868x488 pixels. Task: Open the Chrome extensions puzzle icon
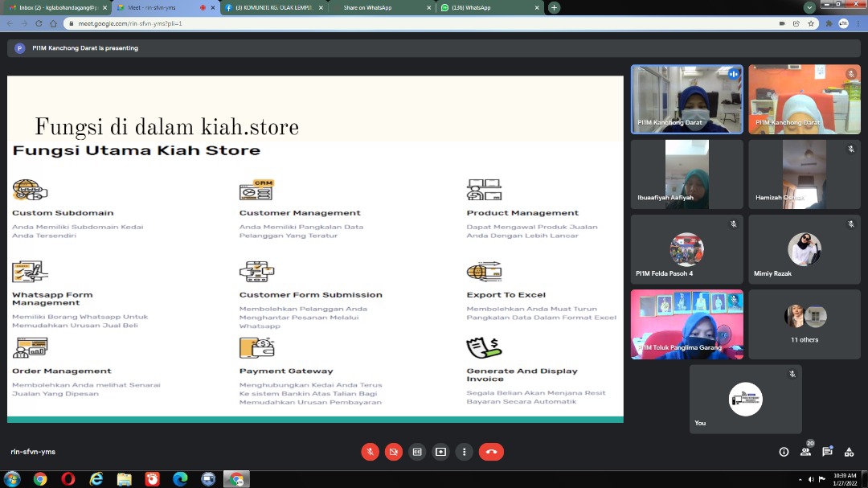[x=829, y=23]
